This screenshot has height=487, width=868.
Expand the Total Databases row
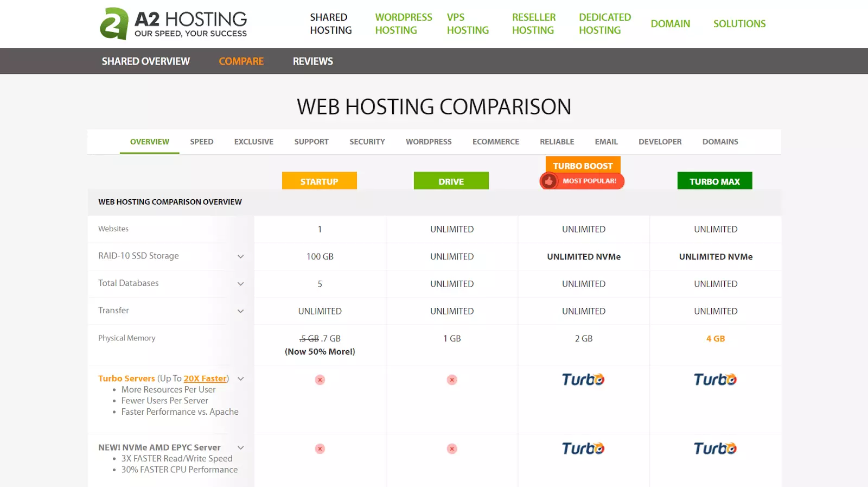[240, 283]
